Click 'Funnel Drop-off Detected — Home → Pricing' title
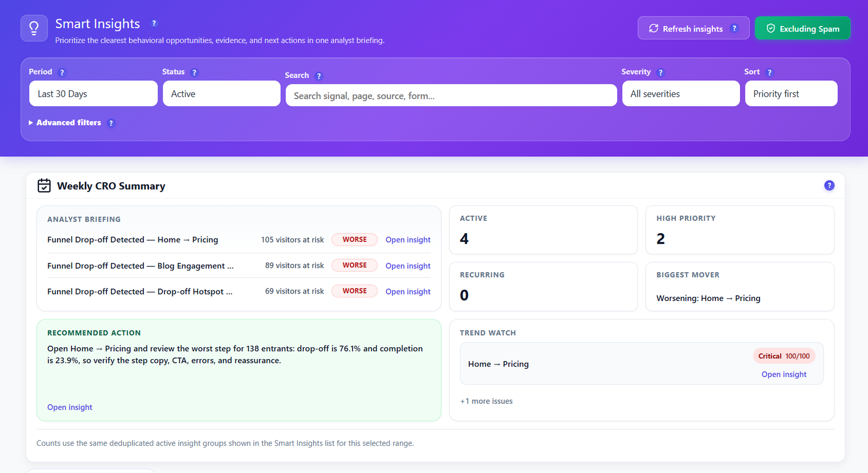Viewport: 868px width, 473px height. 133,240
